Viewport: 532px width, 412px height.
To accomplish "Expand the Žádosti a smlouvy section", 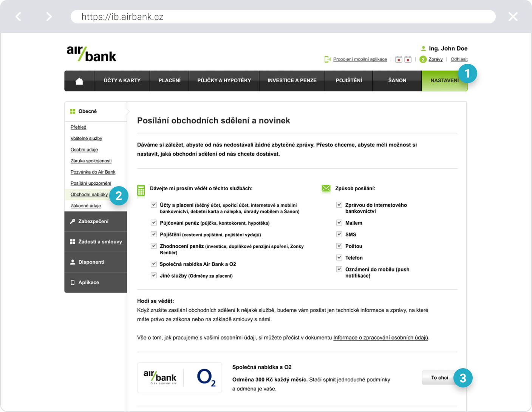I will click(96, 242).
